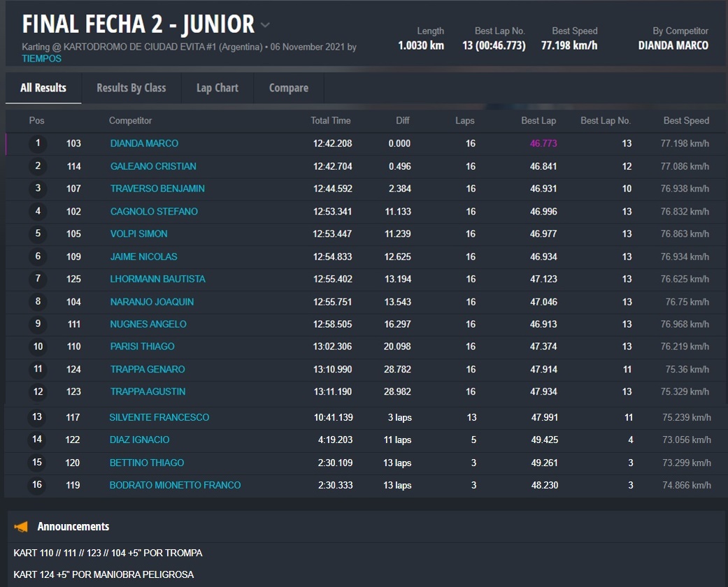Click the Announcements megaphone icon
The image size is (728, 587).
click(x=22, y=526)
